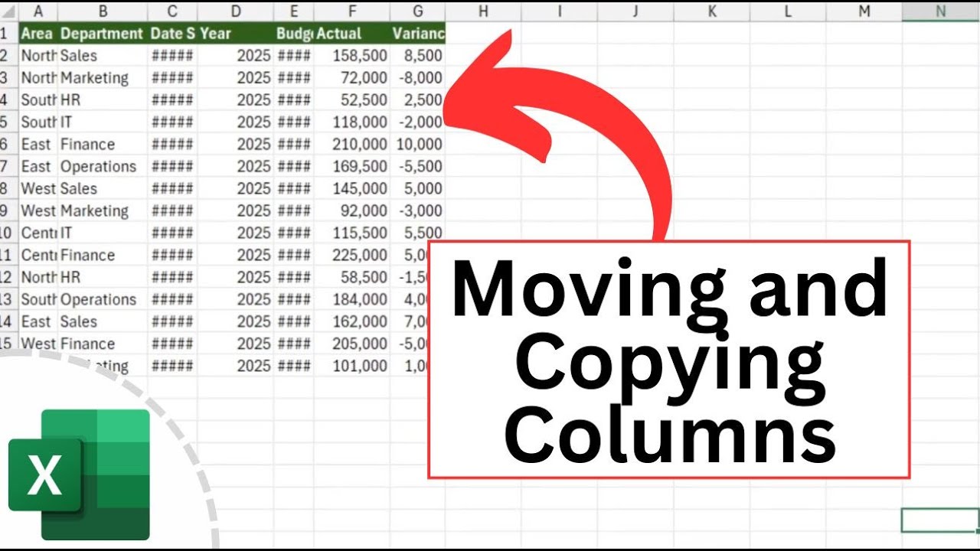Select column F header
This screenshot has width=980, height=551.
tap(351, 11)
